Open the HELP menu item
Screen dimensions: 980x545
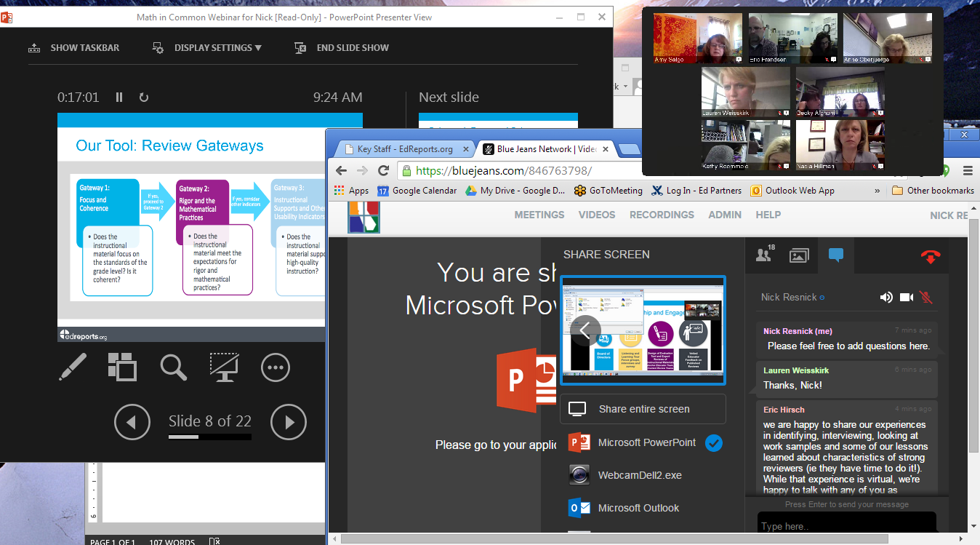pyautogui.click(x=768, y=215)
